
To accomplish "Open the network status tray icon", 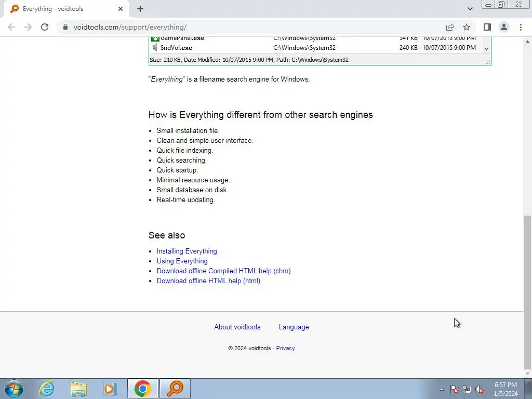I will point(467,390).
